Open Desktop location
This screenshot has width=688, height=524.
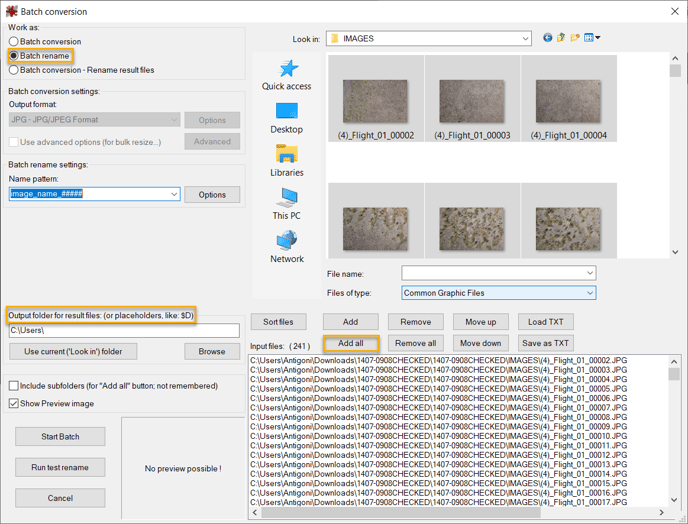[287, 118]
